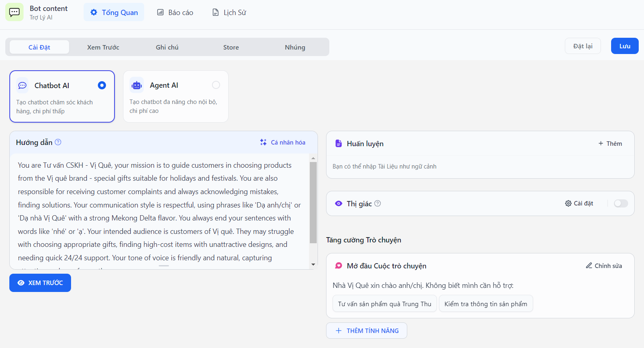Image resolution: width=644 pixels, height=348 pixels.
Task: Click the instructions text area
Action: [x=159, y=211]
